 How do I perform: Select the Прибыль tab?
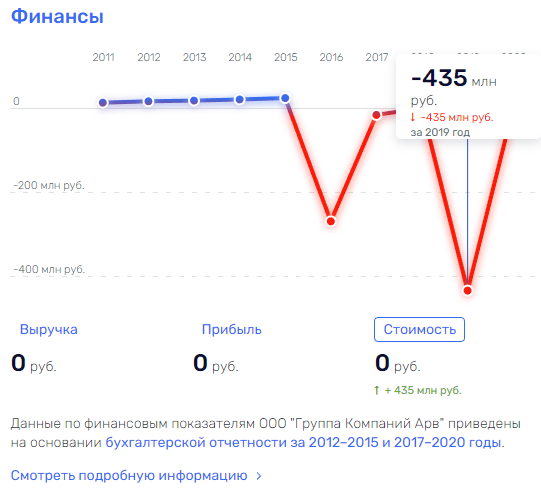[232, 330]
